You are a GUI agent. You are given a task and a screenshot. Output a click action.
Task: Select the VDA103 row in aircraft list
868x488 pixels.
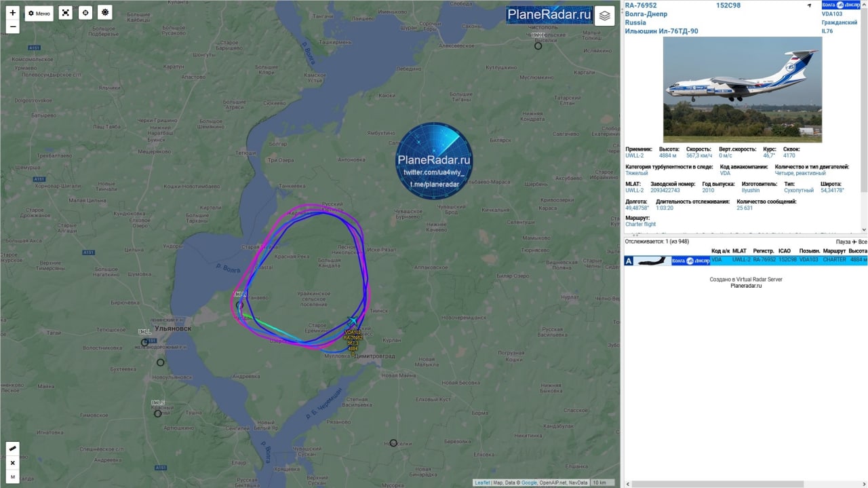point(745,261)
